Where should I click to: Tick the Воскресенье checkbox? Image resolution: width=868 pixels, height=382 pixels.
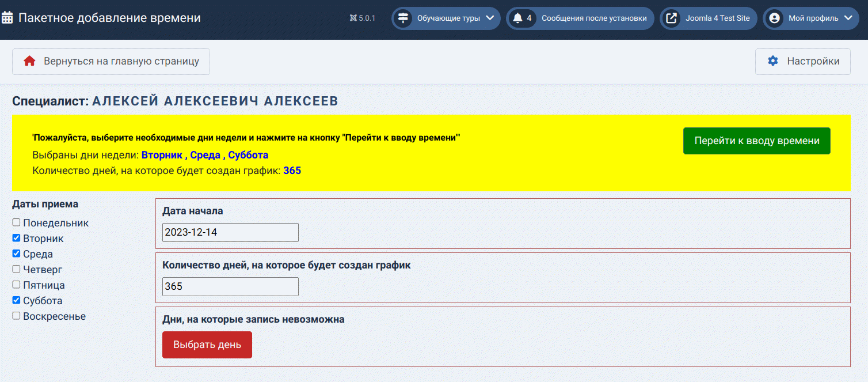tap(17, 316)
